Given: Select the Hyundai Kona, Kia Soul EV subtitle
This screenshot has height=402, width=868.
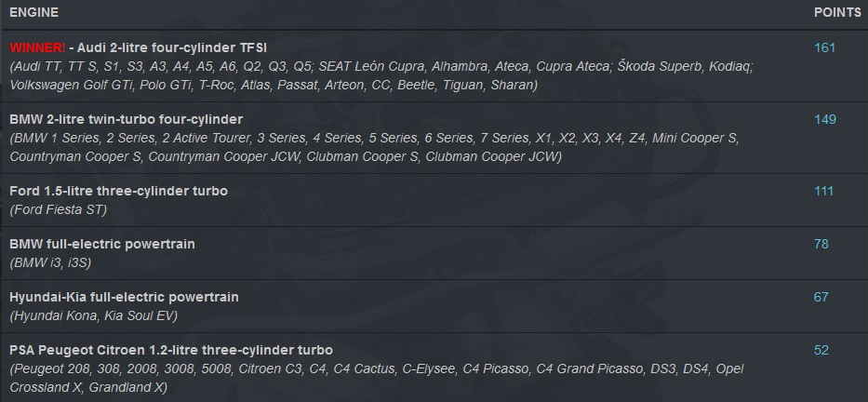Looking at the screenshot, I should coord(94,316).
